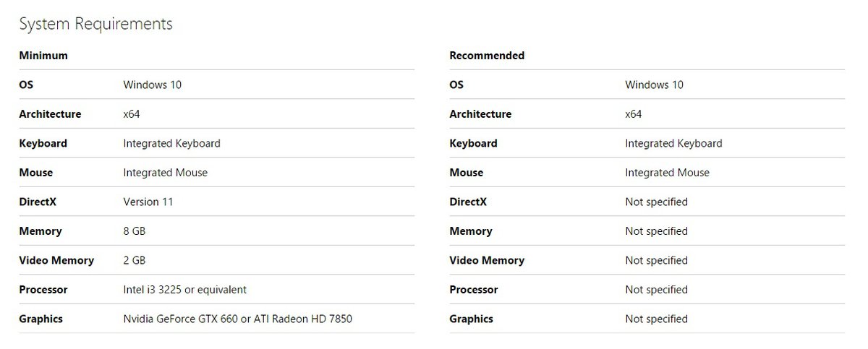Select Integrated Mouse in the Recommended column
The height and width of the screenshot is (349, 868).
pyautogui.click(x=667, y=173)
